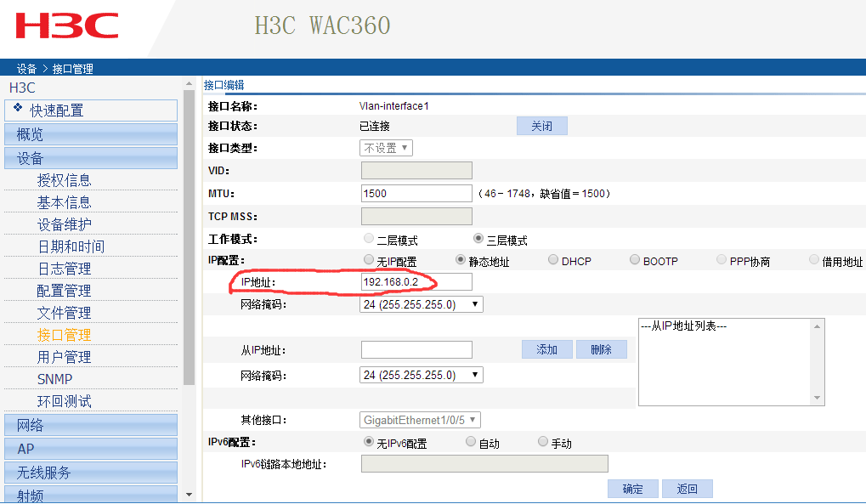This screenshot has height=504, width=866.
Task: Open 其他接口 GigabitEthernet1/0/5 dropdown
Action: pyautogui.click(x=420, y=420)
